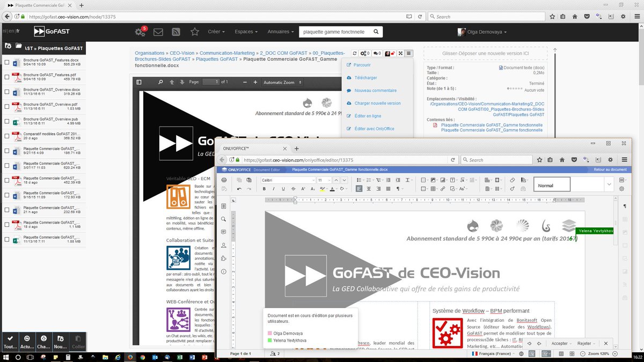Open GoFAST notifications gear with badge
The width and height of the screenshot is (644, 362).
click(141, 32)
